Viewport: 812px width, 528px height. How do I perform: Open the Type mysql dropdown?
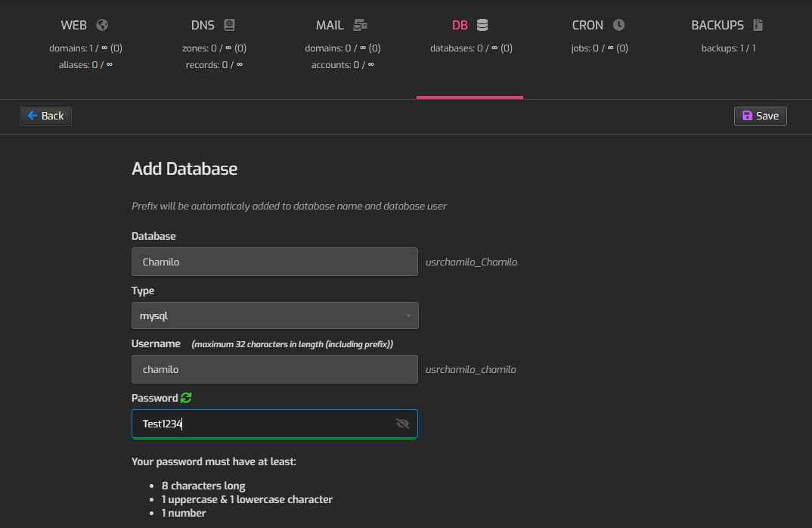coord(275,315)
